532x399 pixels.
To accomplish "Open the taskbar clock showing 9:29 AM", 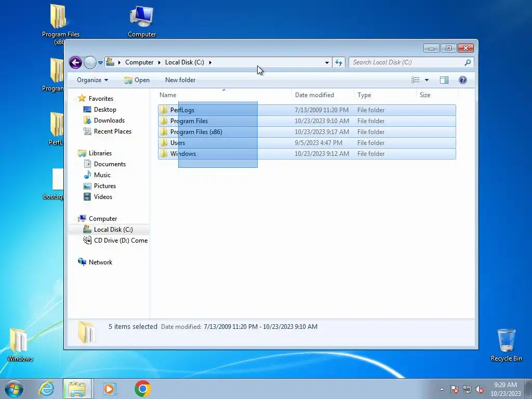I will click(x=506, y=389).
